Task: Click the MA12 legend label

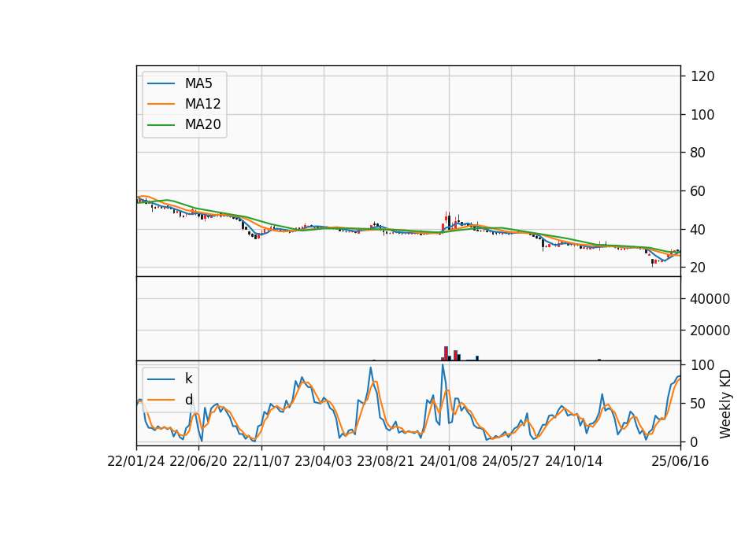Action: click(x=202, y=104)
